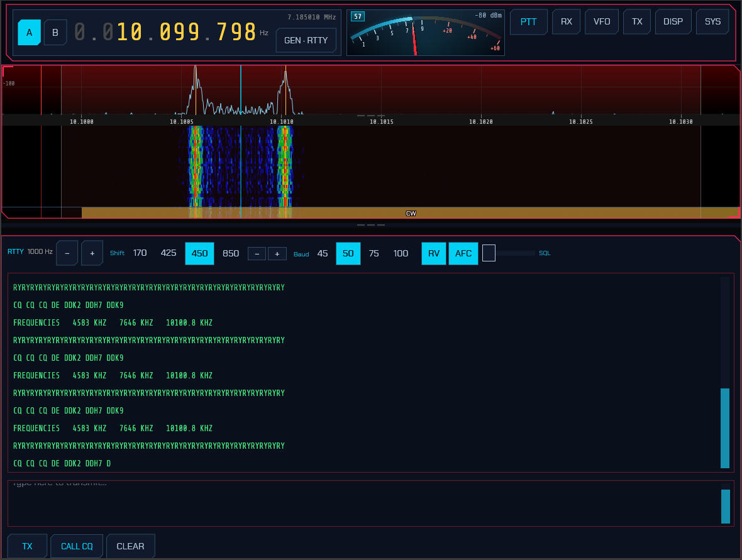Open the DISP menu
The height and width of the screenshot is (560, 742).
click(x=673, y=22)
